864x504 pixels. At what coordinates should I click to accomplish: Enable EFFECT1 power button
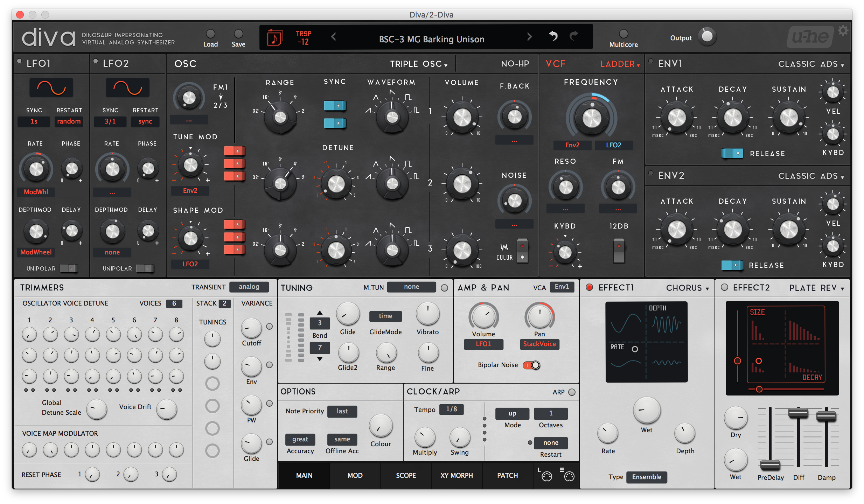click(590, 287)
